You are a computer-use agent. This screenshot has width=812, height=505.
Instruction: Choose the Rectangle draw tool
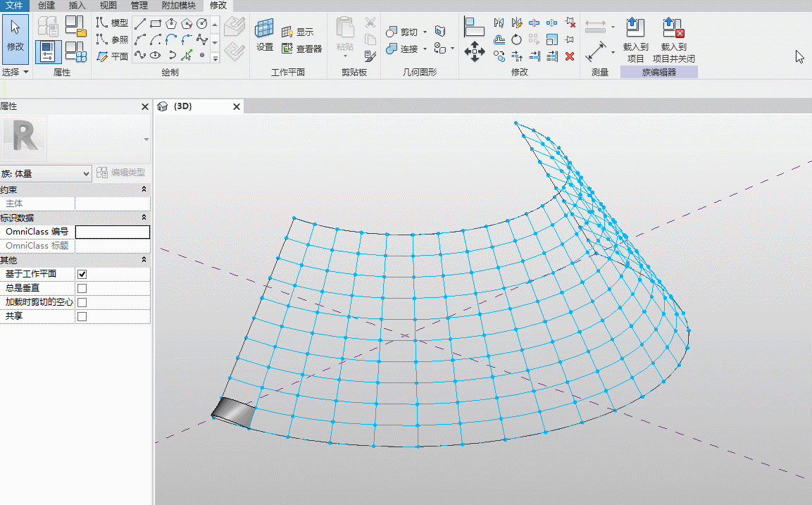pos(156,23)
